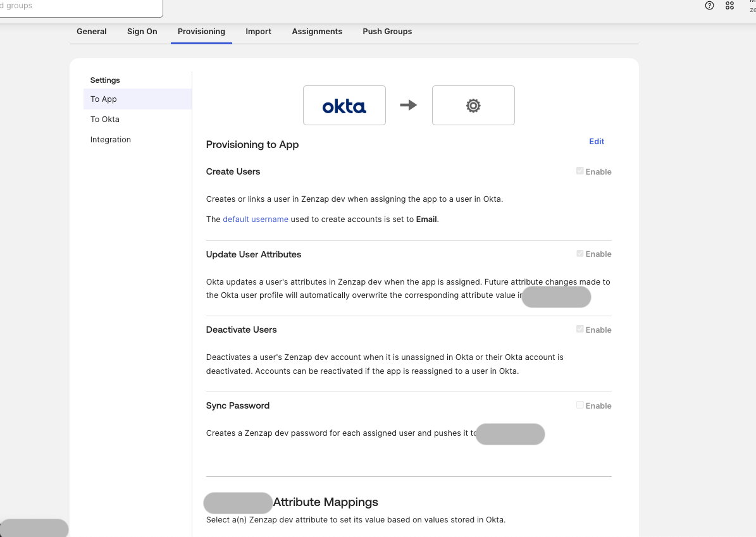Click the arrow between okta and app
The image size is (756, 537).
(x=409, y=105)
